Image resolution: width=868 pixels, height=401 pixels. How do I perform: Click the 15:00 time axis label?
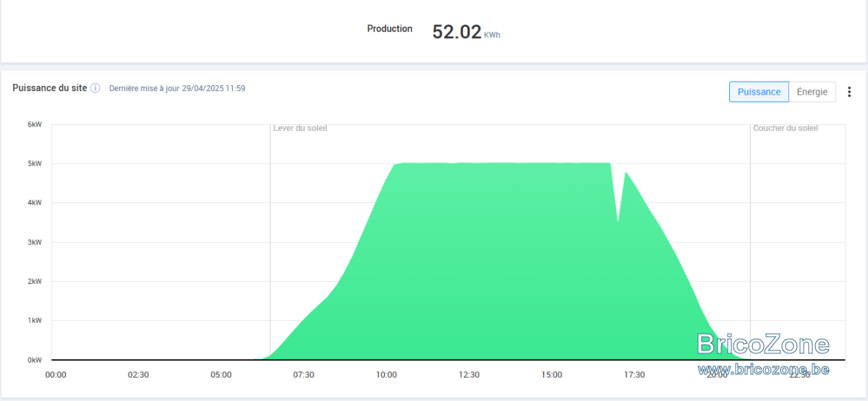pos(552,374)
